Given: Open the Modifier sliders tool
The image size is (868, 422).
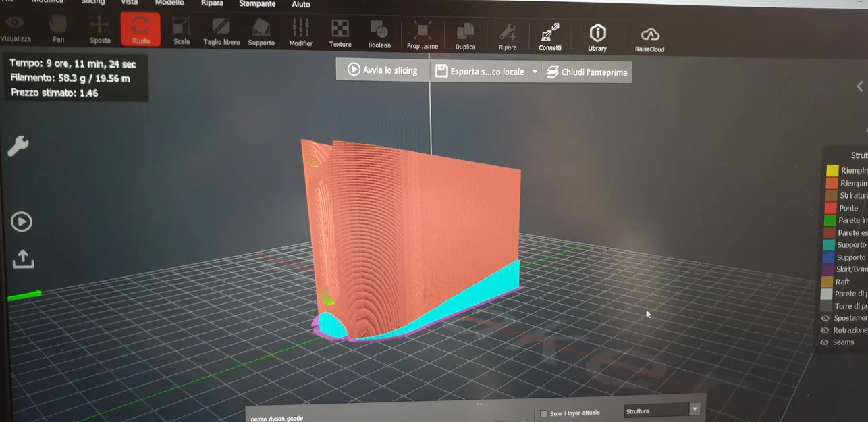Looking at the screenshot, I should [x=300, y=32].
